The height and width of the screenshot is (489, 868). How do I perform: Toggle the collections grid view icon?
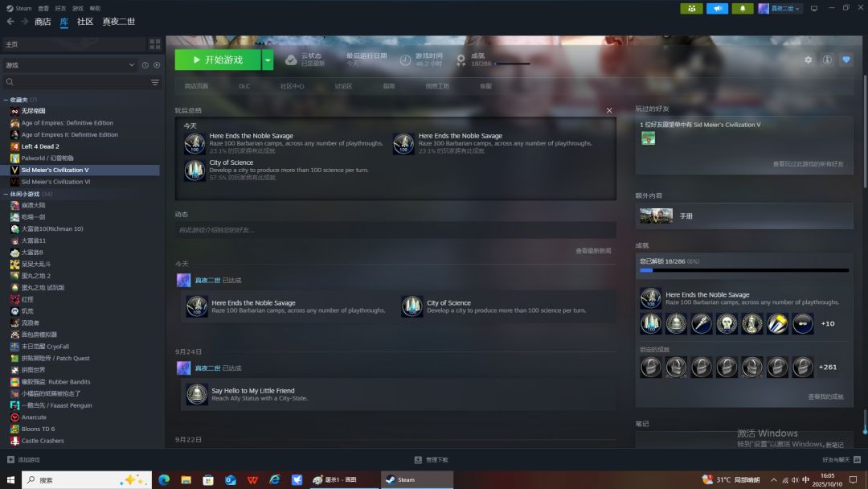(x=155, y=44)
